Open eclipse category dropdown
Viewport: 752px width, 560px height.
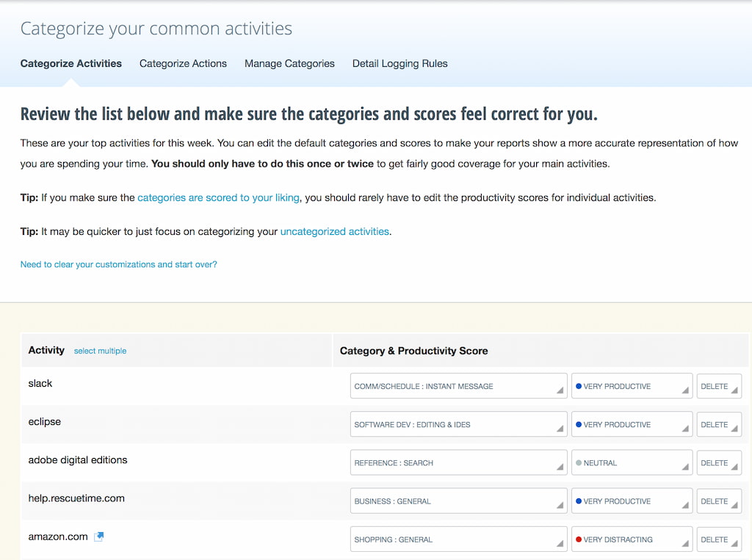click(458, 424)
